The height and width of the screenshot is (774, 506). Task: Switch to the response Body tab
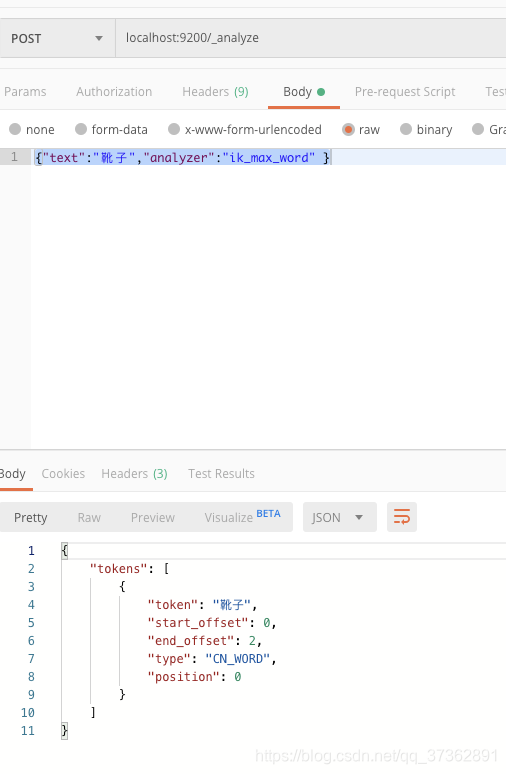click(x=13, y=474)
